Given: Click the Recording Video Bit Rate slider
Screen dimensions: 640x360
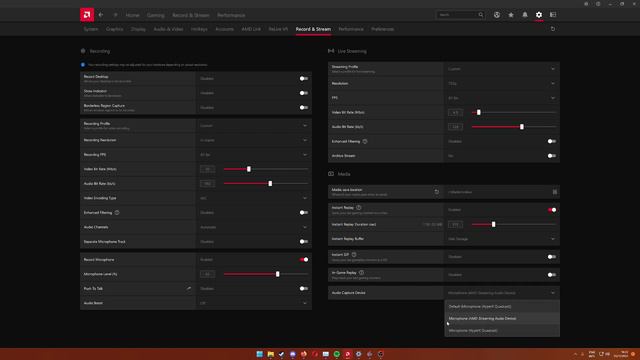Looking at the screenshot, I should 266,169.
